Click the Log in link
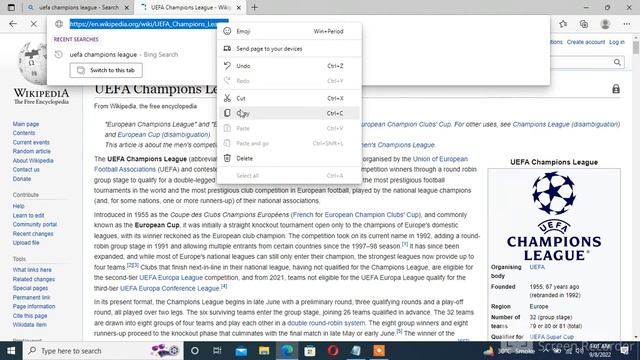This screenshot has width=640, height=360. point(617,42)
